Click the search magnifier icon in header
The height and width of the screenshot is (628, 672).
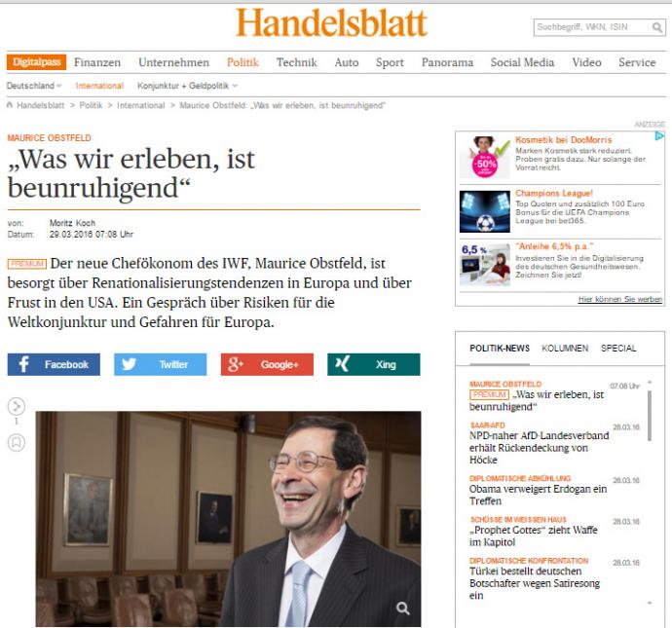click(656, 28)
